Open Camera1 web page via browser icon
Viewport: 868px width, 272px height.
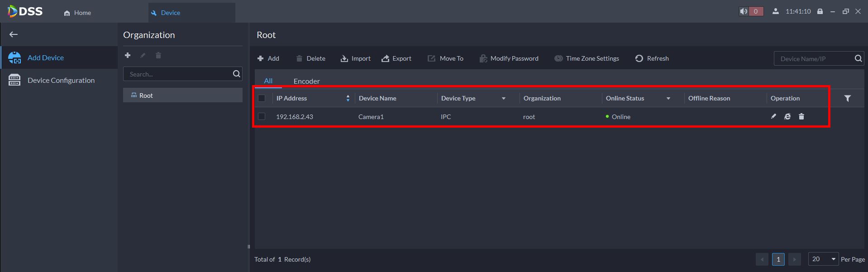click(787, 116)
